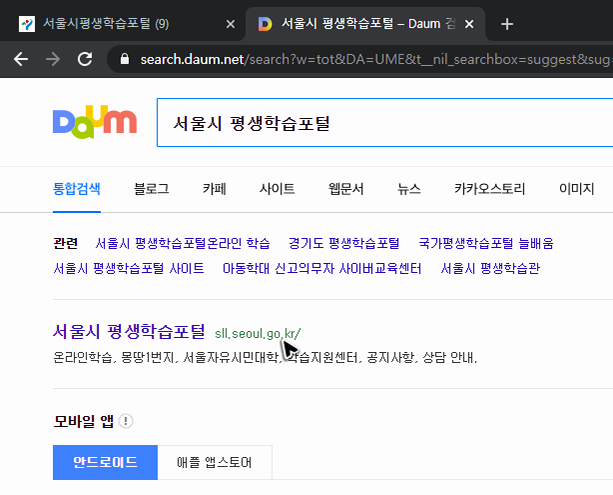The width and height of the screenshot is (613, 495).
Task: Reload the page with the refresh icon
Action: tap(85, 59)
